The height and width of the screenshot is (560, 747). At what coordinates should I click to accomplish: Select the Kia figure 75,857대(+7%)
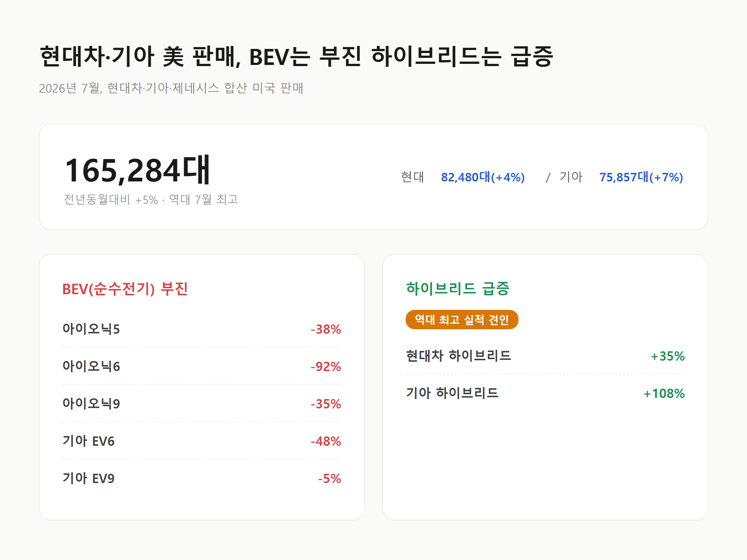click(641, 177)
